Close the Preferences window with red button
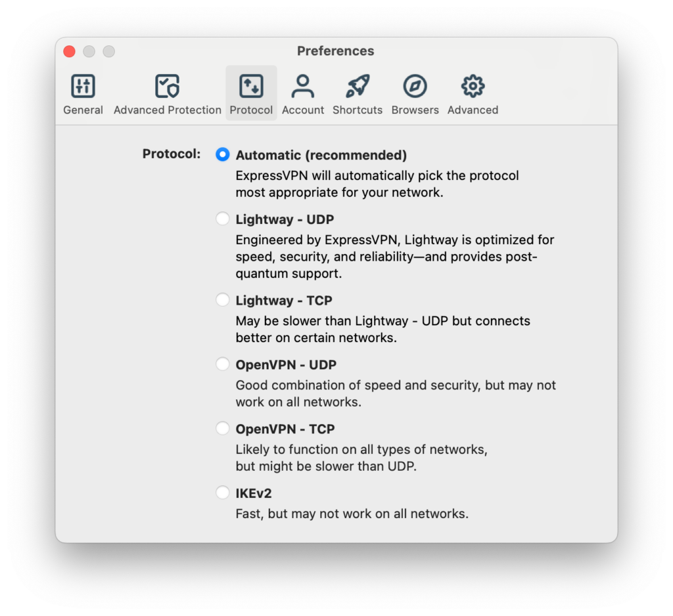Image resolution: width=673 pixels, height=616 pixels. click(x=69, y=51)
